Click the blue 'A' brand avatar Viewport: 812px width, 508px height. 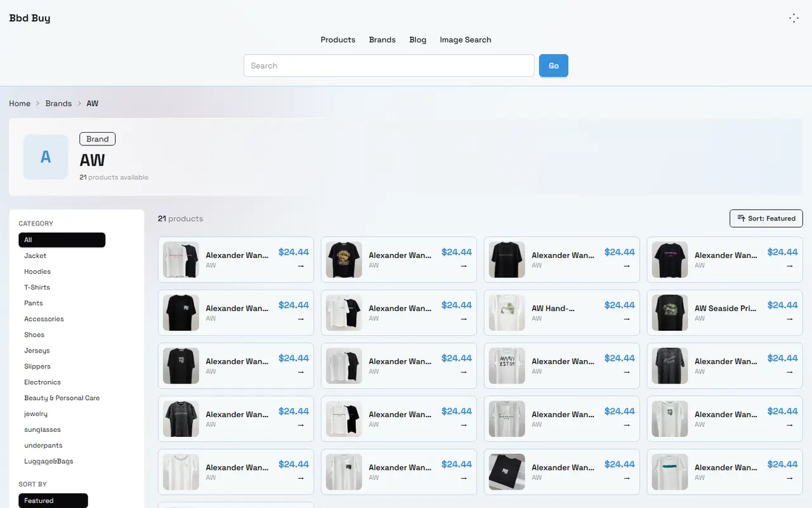click(46, 157)
